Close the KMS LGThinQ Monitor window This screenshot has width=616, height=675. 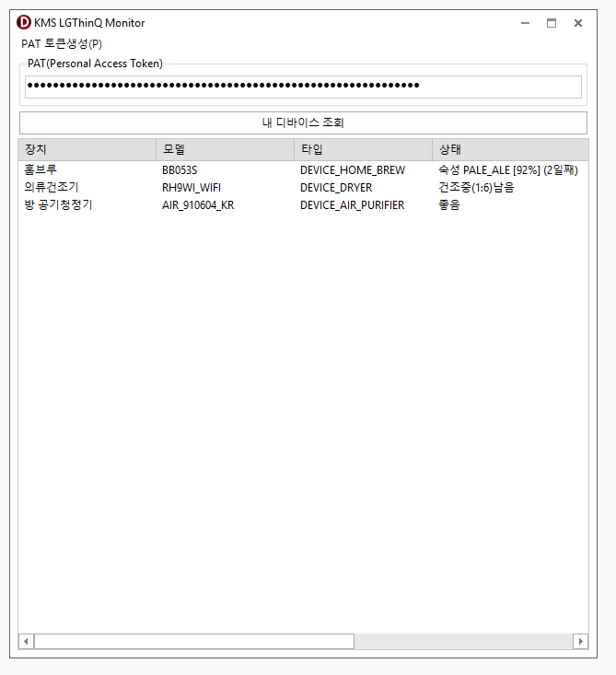point(578,23)
